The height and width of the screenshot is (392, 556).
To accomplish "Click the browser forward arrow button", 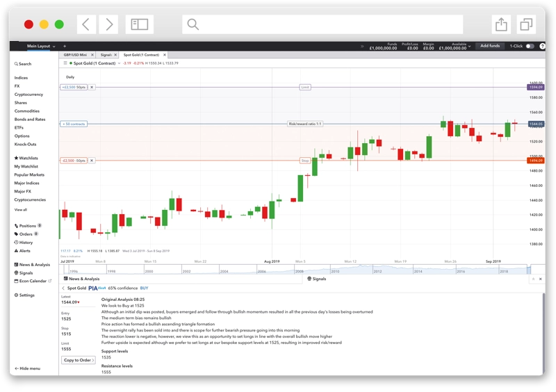I will 108,24.
